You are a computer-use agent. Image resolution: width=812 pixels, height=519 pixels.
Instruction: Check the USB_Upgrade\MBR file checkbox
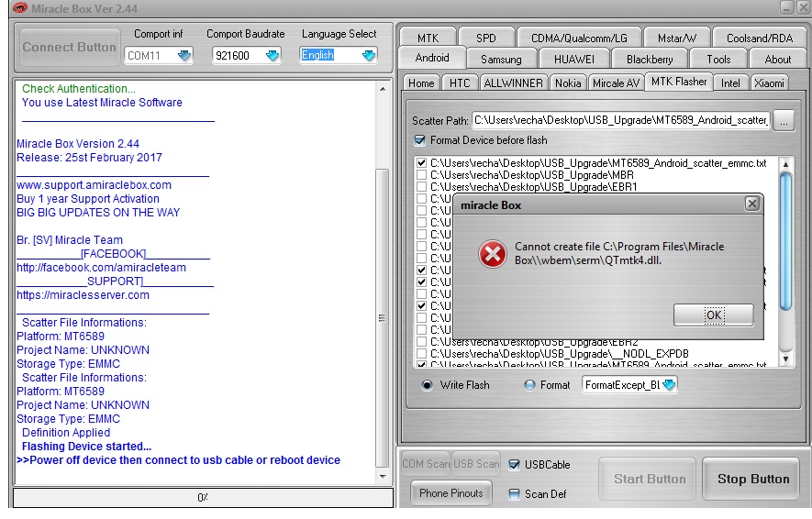(x=421, y=175)
